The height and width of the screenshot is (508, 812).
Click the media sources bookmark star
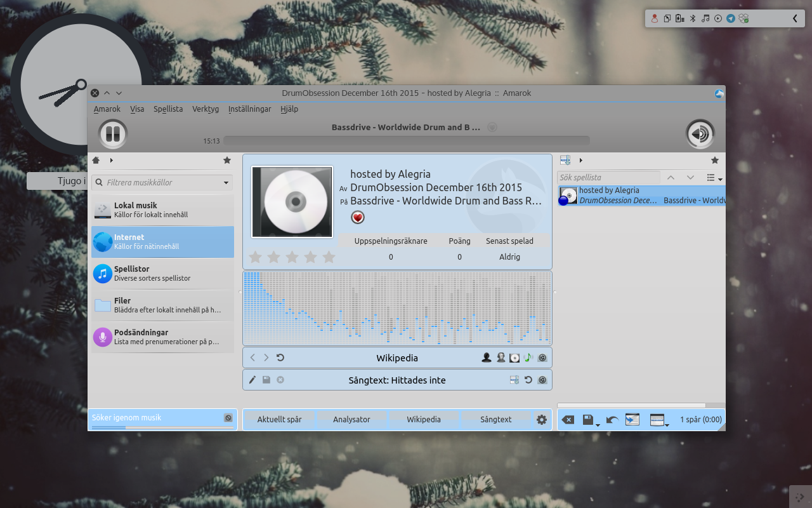pyautogui.click(x=227, y=161)
